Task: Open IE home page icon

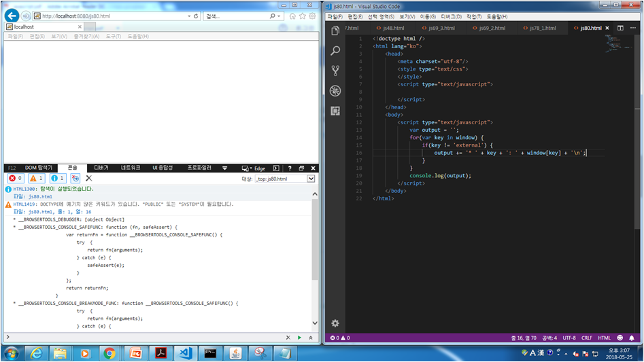Action: pos(292,16)
